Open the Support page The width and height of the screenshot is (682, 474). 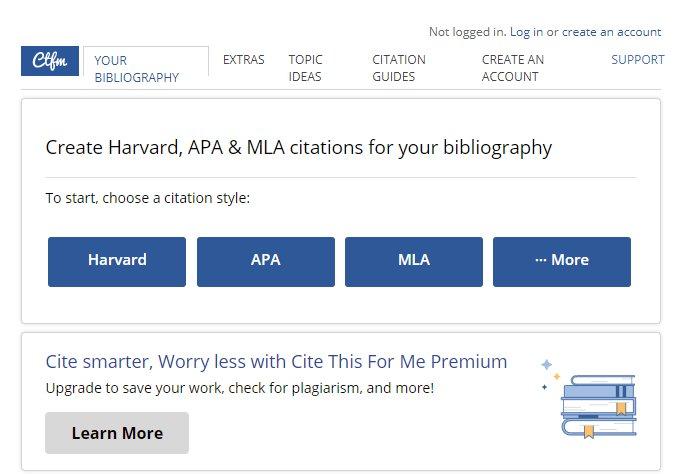(x=638, y=60)
